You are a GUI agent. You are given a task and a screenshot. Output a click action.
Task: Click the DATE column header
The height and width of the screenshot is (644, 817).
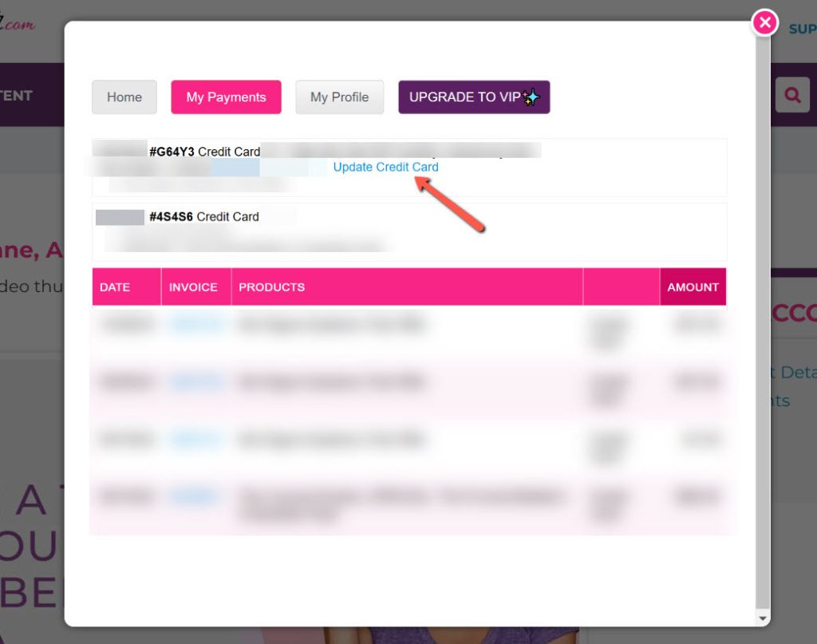point(115,287)
